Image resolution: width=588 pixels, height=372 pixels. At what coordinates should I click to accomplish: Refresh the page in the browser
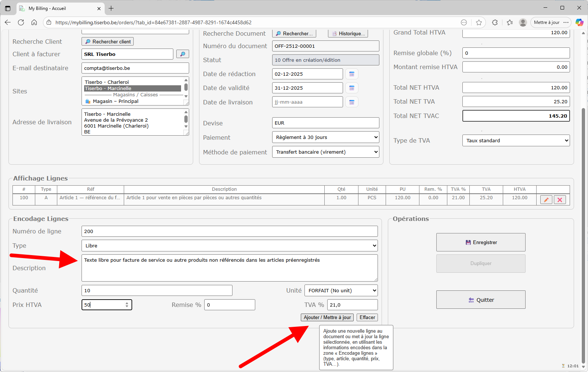point(21,22)
